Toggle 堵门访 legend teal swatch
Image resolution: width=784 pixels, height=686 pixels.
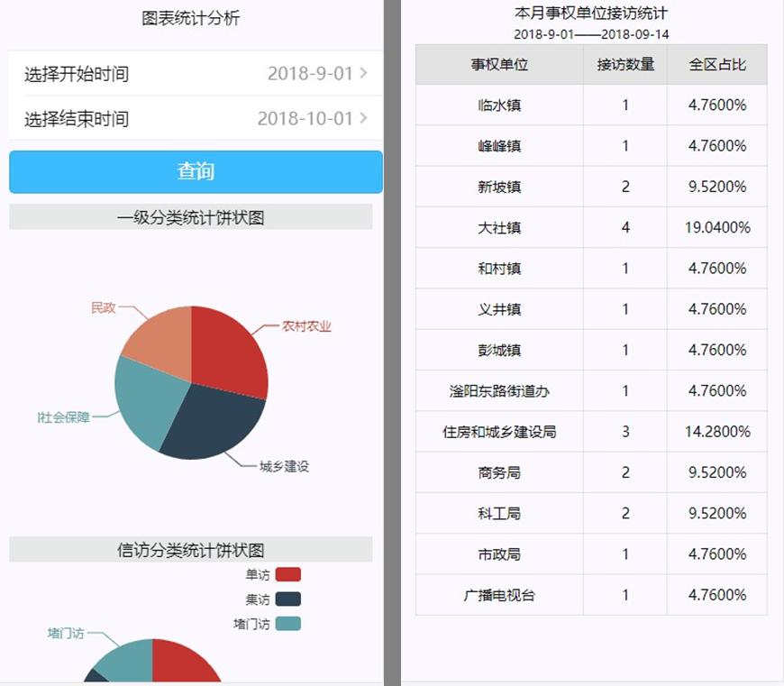click(287, 624)
